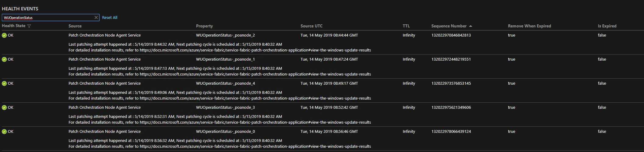Select the WUOperationStatus-_poanode_0 property cell
The image size is (644, 152).
[x=225, y=132]
